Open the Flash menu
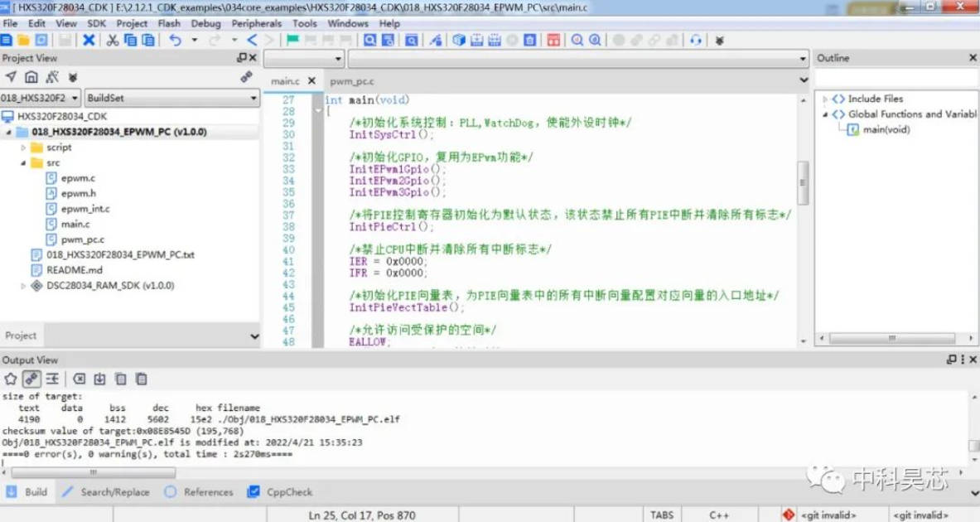This screenshot has width=980, height=522. tap(169, 23)
